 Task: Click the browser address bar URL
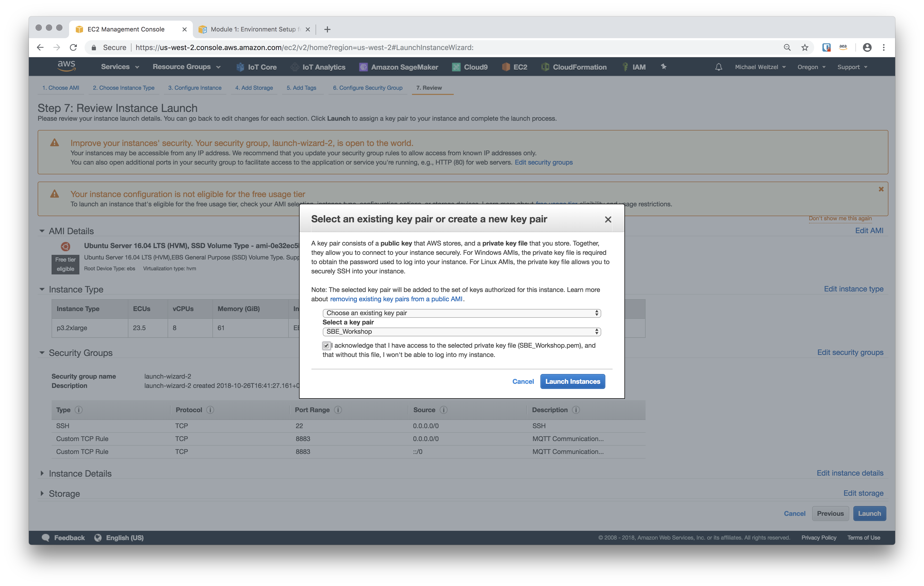304,47
